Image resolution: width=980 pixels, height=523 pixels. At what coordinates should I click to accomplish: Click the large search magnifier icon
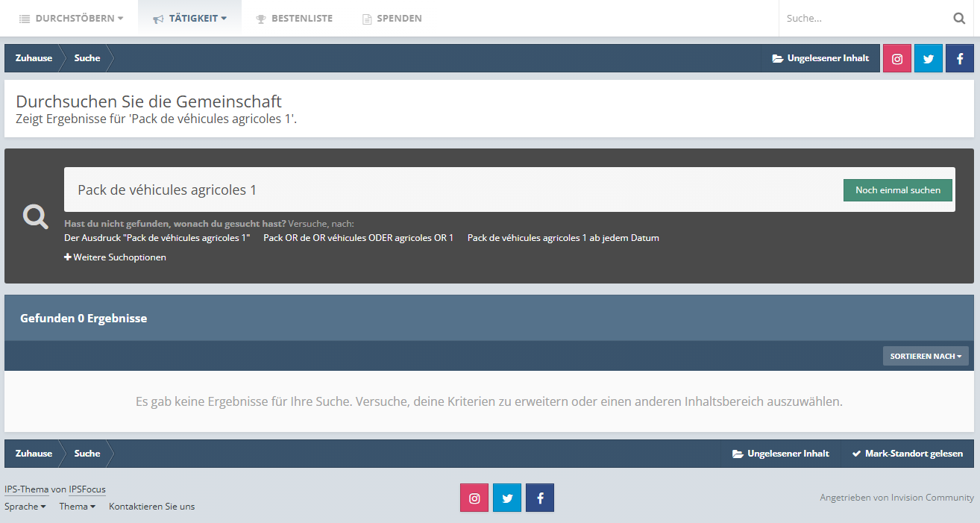coord(35,216)
